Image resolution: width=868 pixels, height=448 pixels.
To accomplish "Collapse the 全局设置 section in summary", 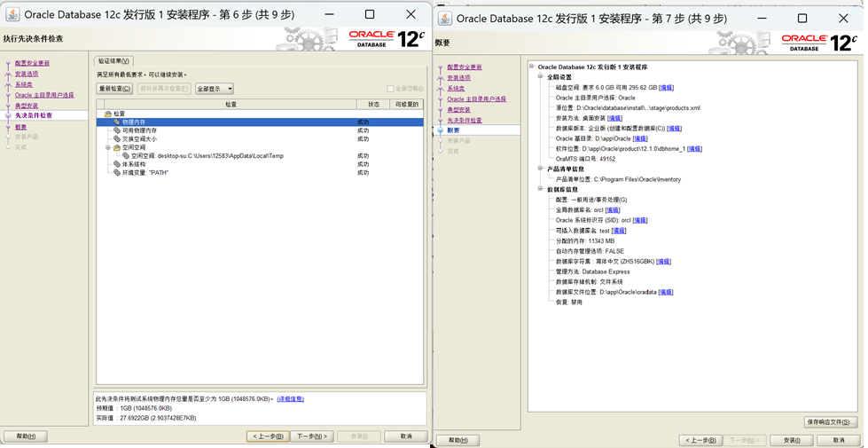I will tap(541, 77).
